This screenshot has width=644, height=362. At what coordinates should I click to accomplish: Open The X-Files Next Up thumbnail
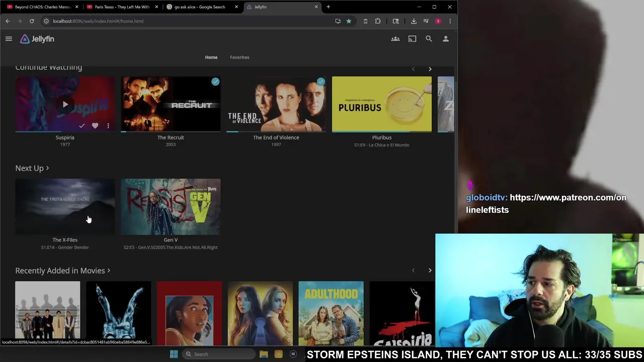65,207
